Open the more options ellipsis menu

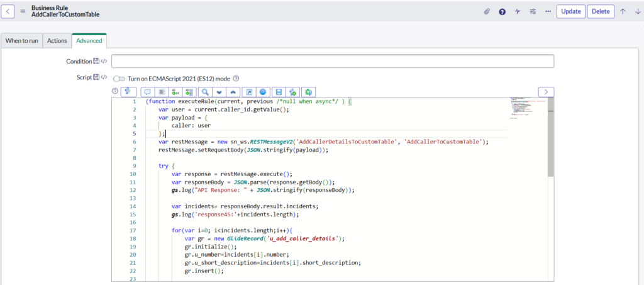pyautogui.click(x=548, y=11)
